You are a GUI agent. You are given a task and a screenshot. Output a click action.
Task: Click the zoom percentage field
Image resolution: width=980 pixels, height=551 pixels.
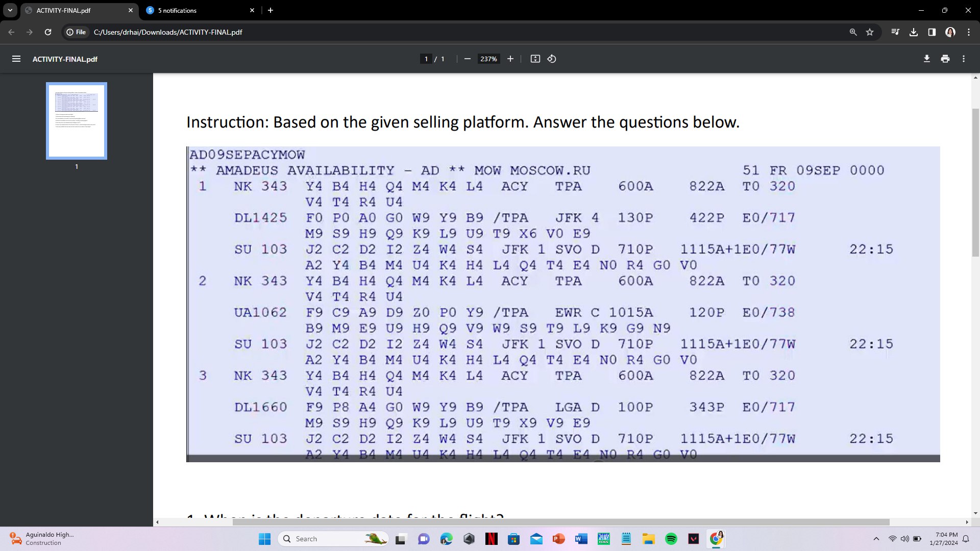click(488, 59)
